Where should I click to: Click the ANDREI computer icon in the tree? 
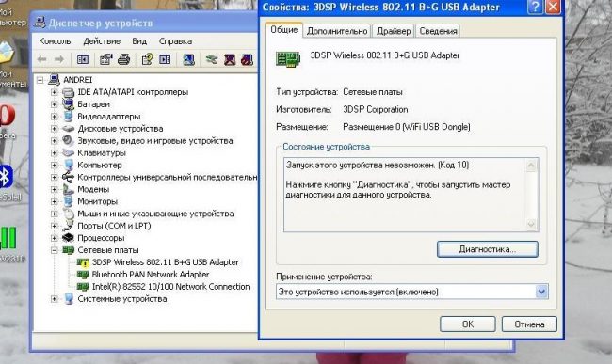(54, 80)
